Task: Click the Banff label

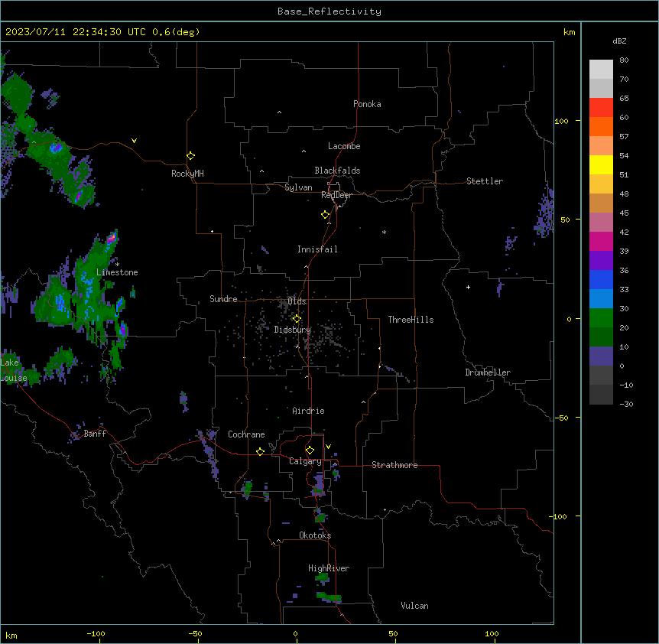Action: [95, 434]
